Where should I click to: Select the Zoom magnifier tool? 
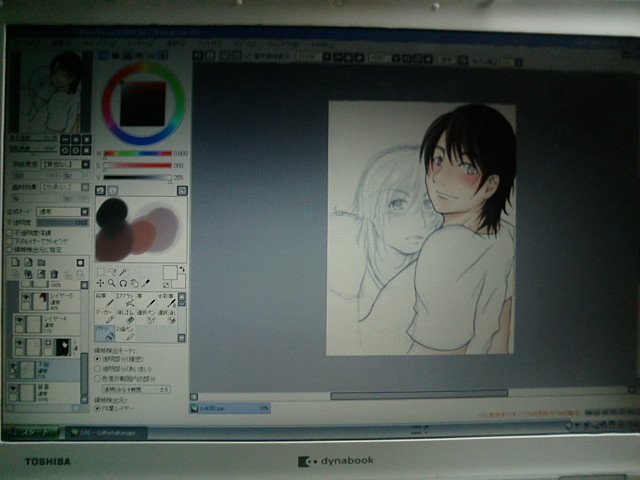pyautogui.click(x=111, y=283)
